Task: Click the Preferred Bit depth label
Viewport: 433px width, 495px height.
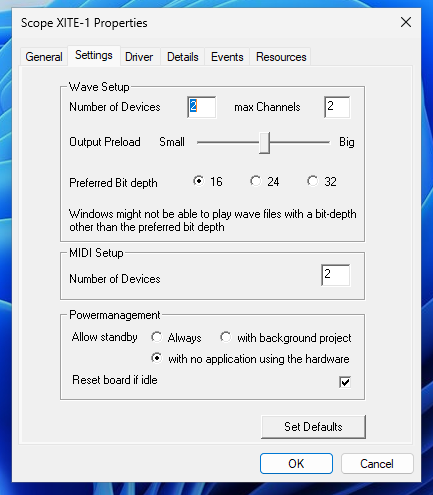Action: (113, 183)
